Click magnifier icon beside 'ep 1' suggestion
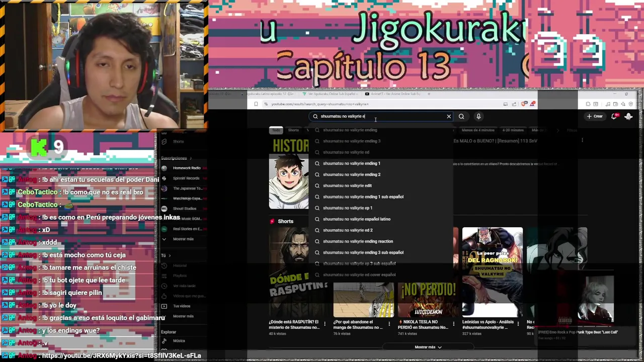 (x=317, y=208)
